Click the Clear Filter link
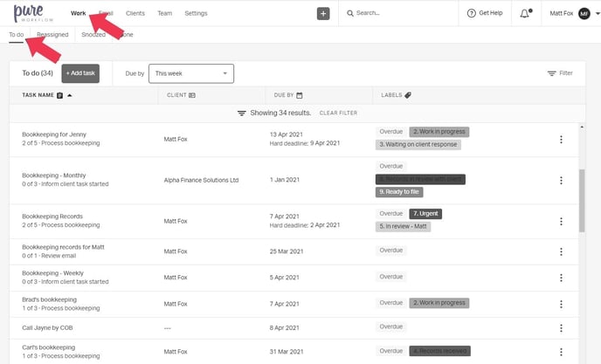The height and width of the screenshot is (364, 601). coord(338,113)
